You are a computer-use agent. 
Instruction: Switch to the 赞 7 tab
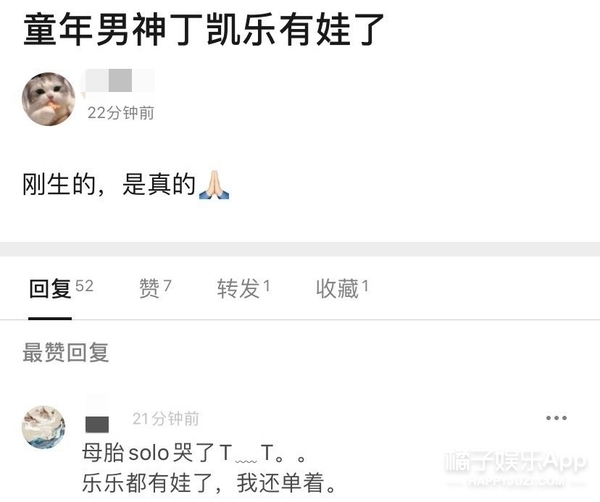tap(155, 288)
